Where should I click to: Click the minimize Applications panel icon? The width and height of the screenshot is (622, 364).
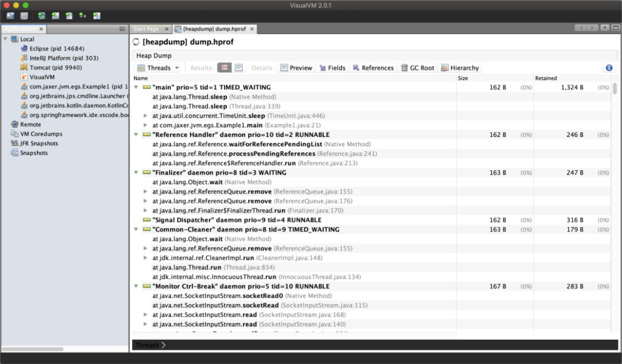click(x=122, y=29)
